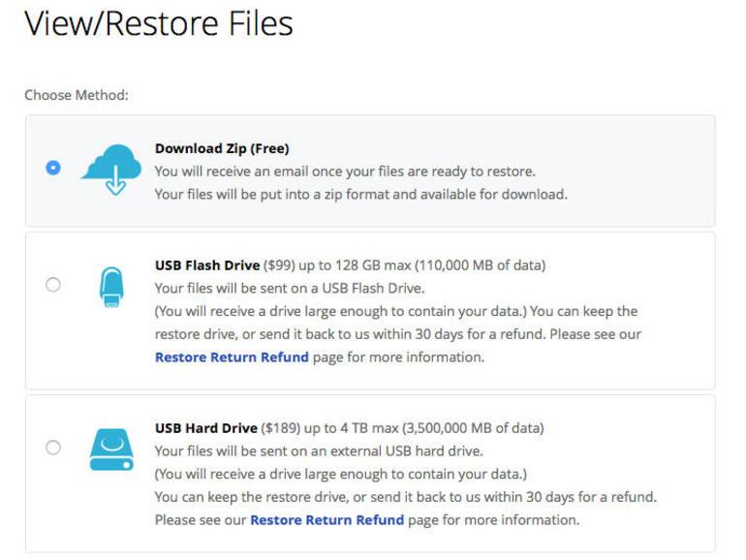Click the View/Restore Files page heading
The image size is (746, 560).
(158, 23)
